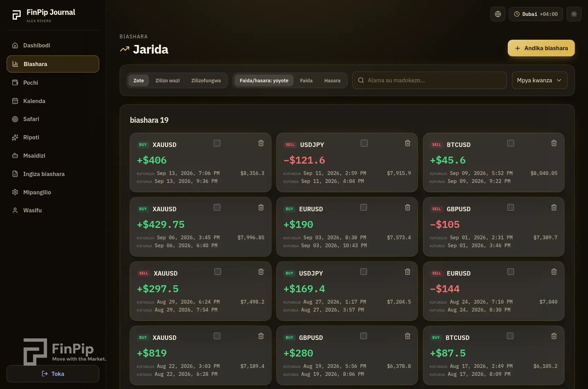The width and height of the screenshot is (588, 389).
Task: Switch to the Zilizo wazi filter tab
Action: 167,81
